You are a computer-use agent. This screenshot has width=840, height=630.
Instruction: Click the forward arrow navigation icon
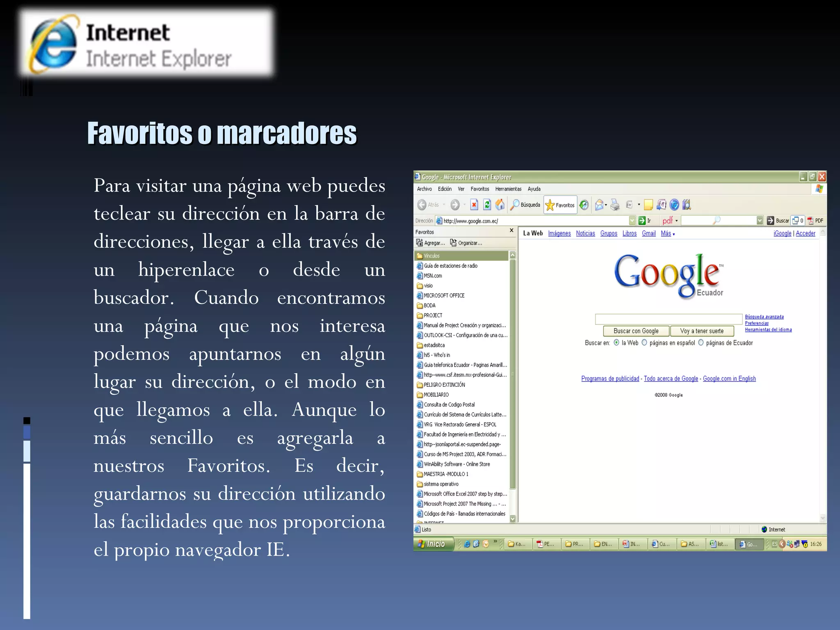coord(454,205)
